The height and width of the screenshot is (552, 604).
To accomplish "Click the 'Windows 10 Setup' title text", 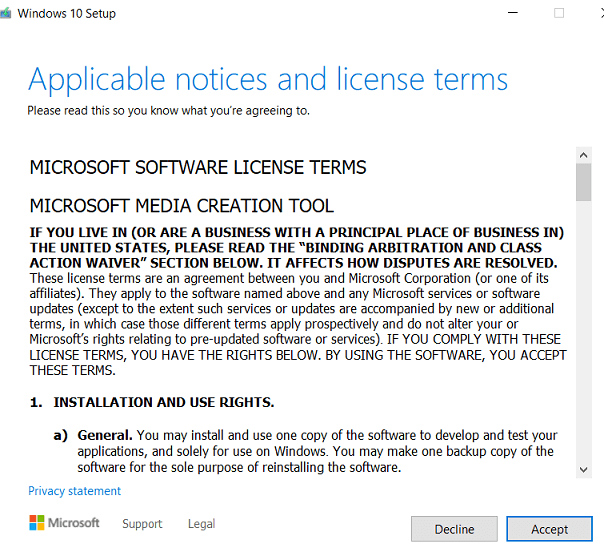I will (x=67, y=13).
